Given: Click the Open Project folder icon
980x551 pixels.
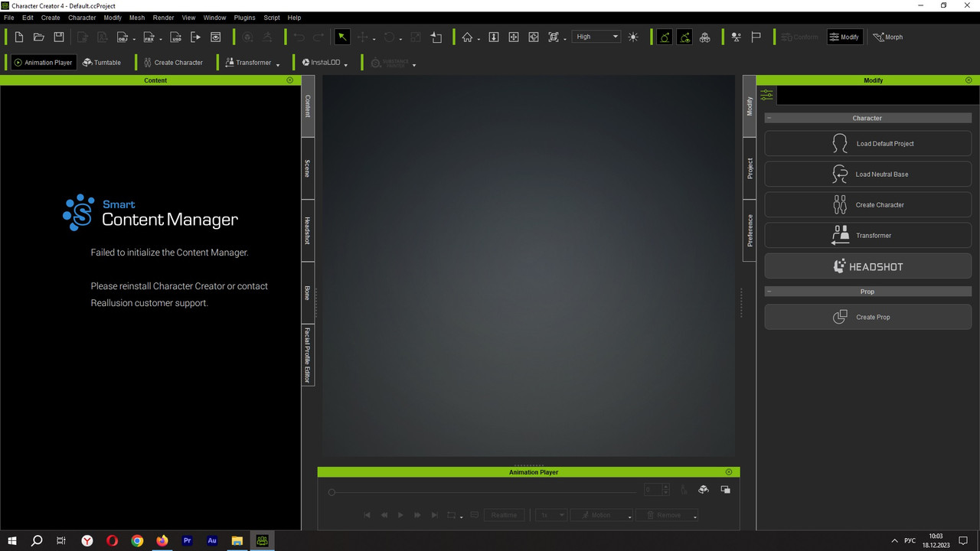Looking at the screenshot, I should [38, 37].
